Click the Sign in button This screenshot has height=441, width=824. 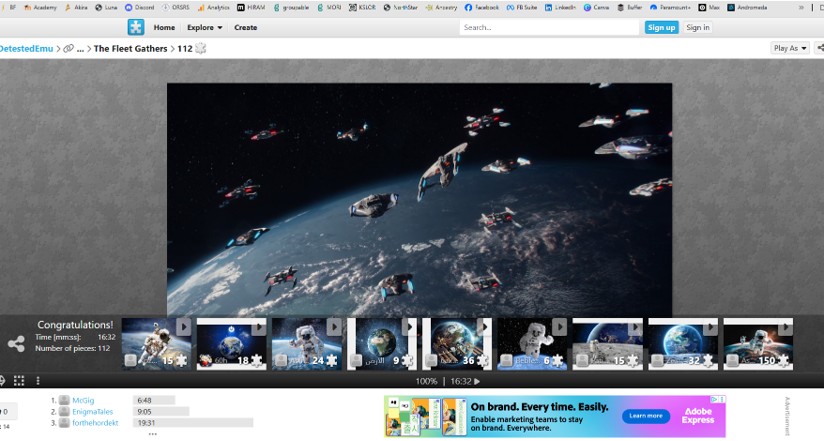697,28
